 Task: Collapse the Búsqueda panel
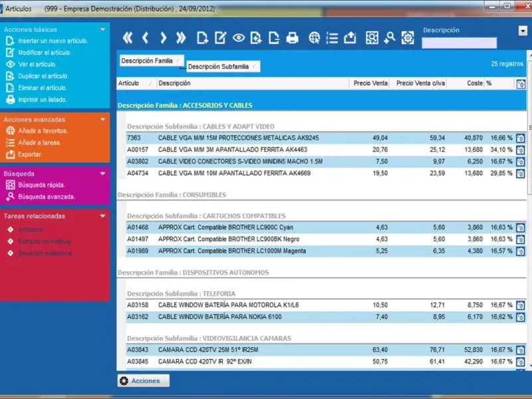click(x=102, y=174)
